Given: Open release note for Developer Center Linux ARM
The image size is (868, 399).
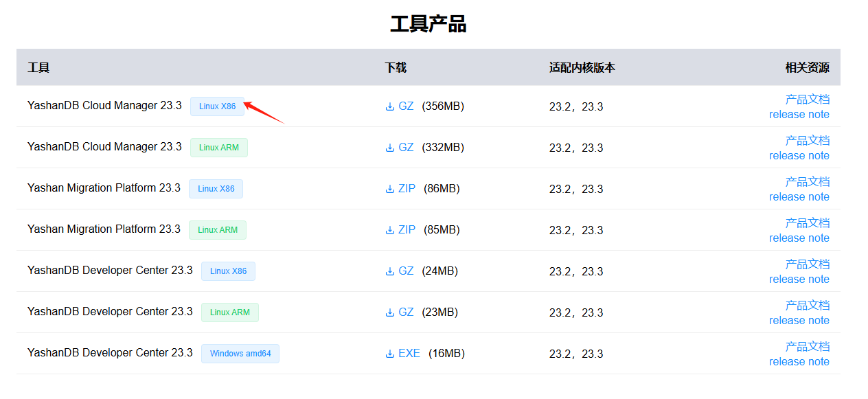Looking at the screenshot, I should [799, 321].
